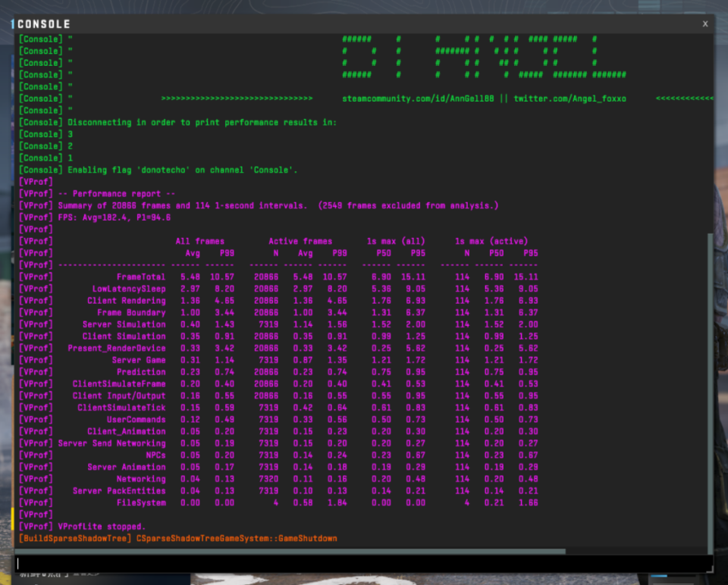The height and width of the screenshot is (585, 728).
Task: Click the Frame Boundary row label
Action: click(131, 313)
